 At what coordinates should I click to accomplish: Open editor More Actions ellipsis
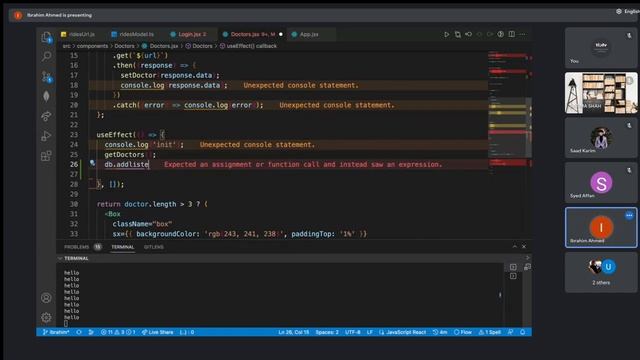tap(522, 34)
